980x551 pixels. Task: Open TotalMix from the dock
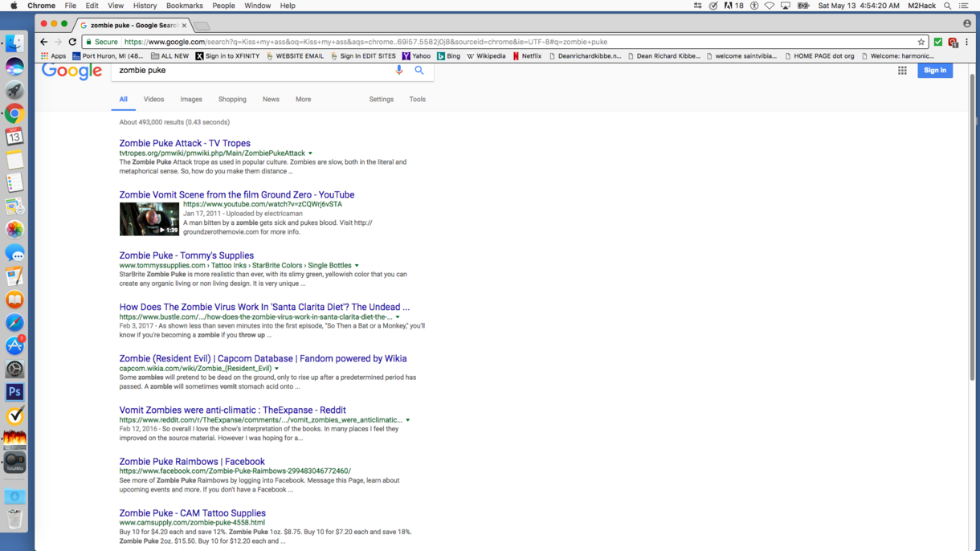[x=14, y=463]
